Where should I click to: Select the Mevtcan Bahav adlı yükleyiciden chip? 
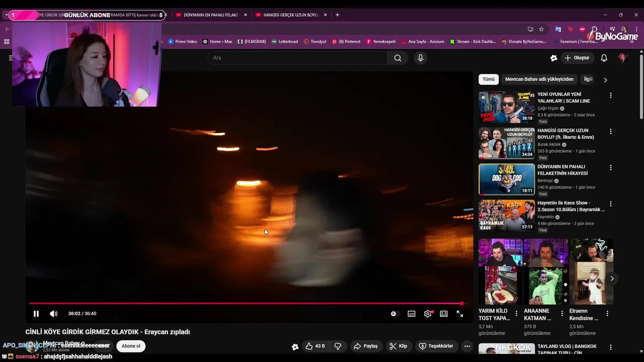(539, 79)
